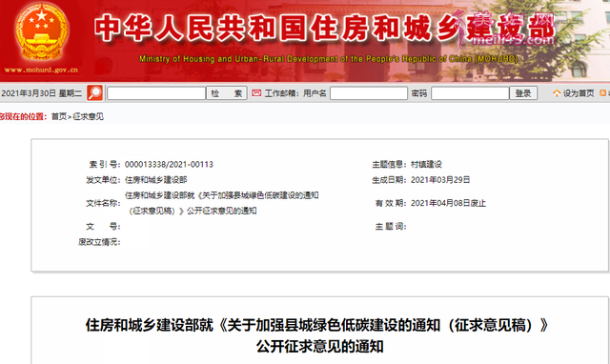The width and height of the screenshot is (610, 364).
Task: Click the orange RSS feed icon
Action: point(603,93)
